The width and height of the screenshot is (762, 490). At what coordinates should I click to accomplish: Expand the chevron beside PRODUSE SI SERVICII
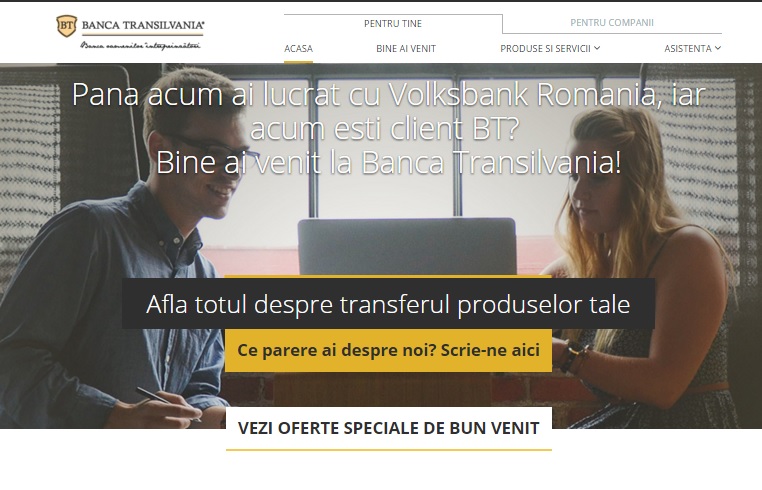pos(597,48)
